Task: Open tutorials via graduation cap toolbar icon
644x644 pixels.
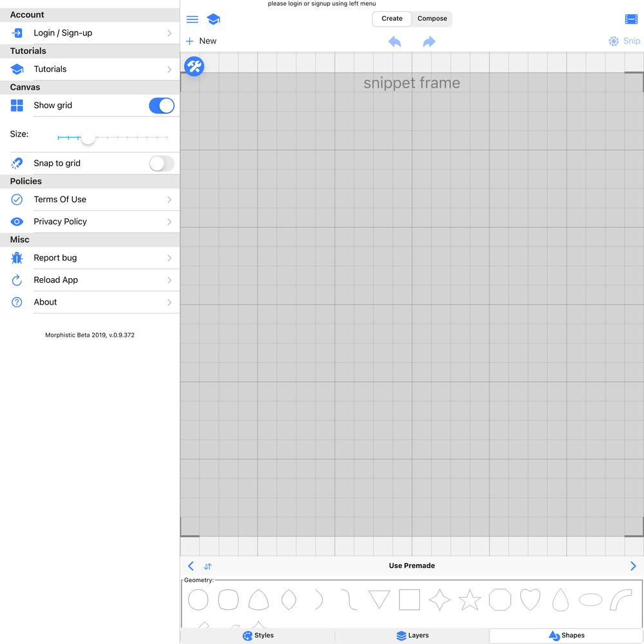Action: 213,19
